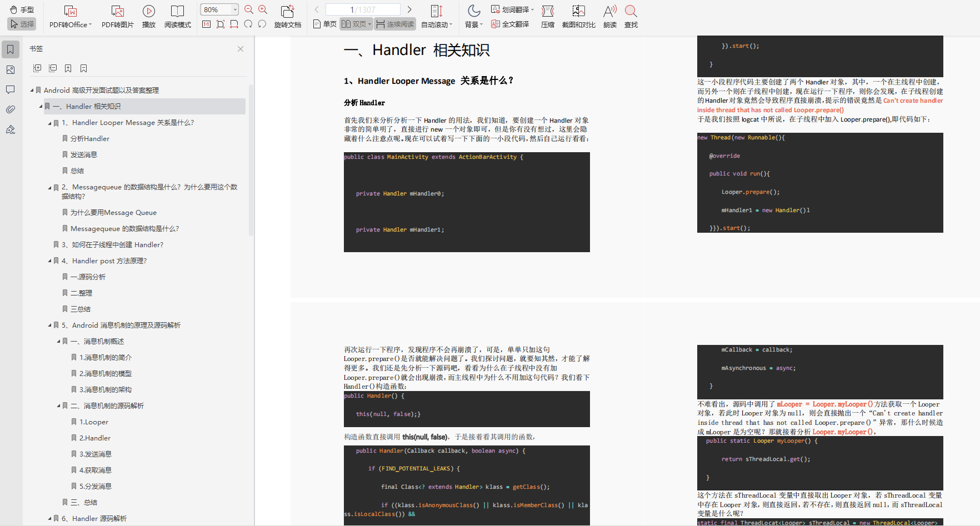Image resolution: width=980 pixels, height=526 pixels.
Task: Expand all bookmarks with the plus icon
Action: [x=37, y=68]
